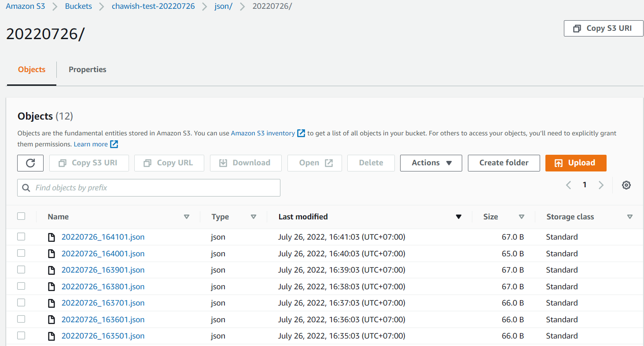Select all objects using the header checkbox
Image resolution: width=644 pixels, height=346 pixels.
click(x=21, y=216)
